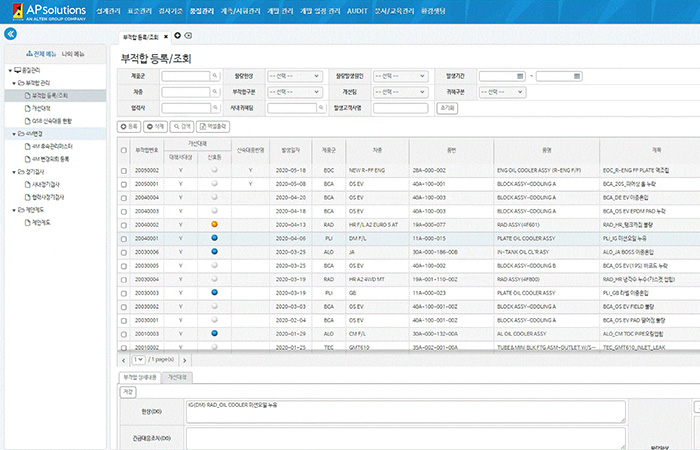
Task: Click the 검색 search button
Action: click(x=182, y=127)
